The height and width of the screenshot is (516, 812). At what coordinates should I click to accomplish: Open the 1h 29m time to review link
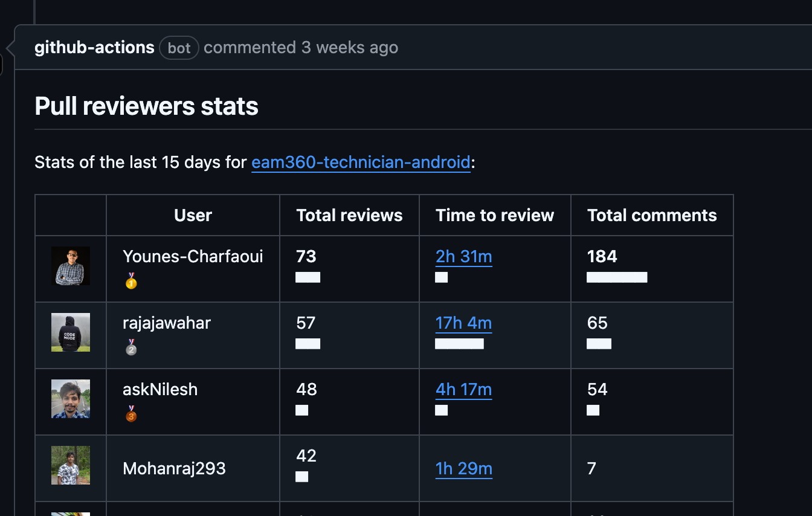pos(464,469)
